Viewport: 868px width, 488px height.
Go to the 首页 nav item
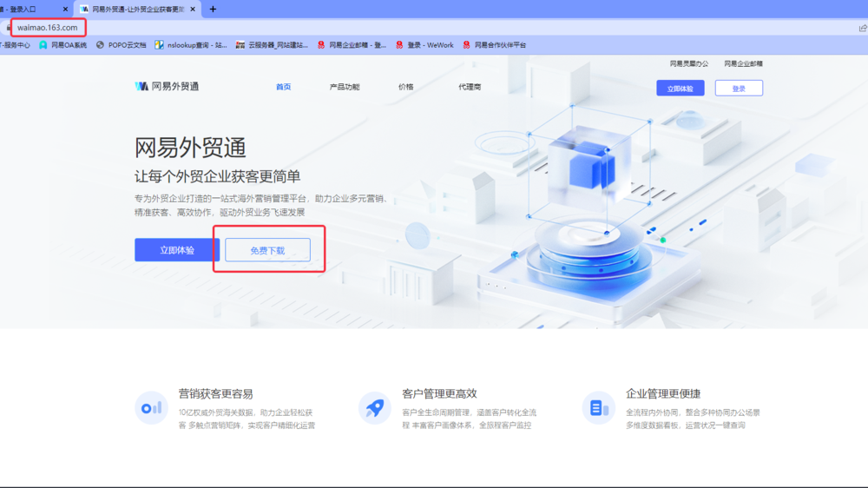[x=284, y=87]
